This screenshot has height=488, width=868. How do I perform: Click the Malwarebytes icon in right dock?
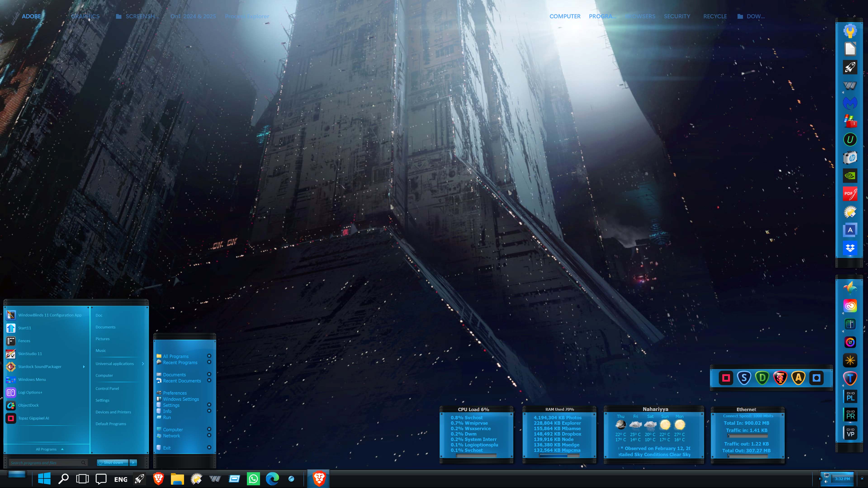[850, 103]
